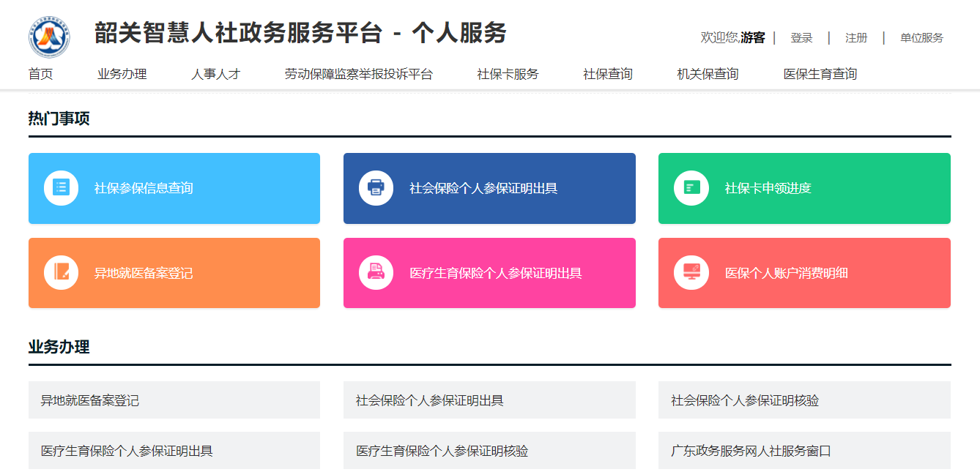980x472 pixels.
Task: Click the monitor icon on 医保个人账户消费明细 tile
Action: pyautogui.click(x=691, y=273)
